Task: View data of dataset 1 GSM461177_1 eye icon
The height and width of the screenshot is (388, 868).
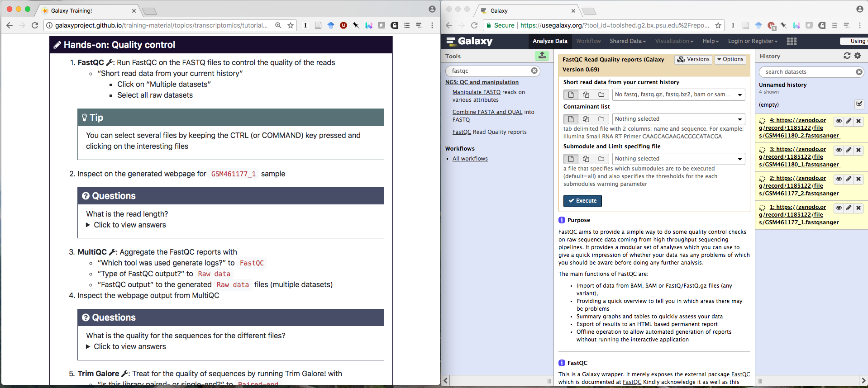Action: click(839, 208)
